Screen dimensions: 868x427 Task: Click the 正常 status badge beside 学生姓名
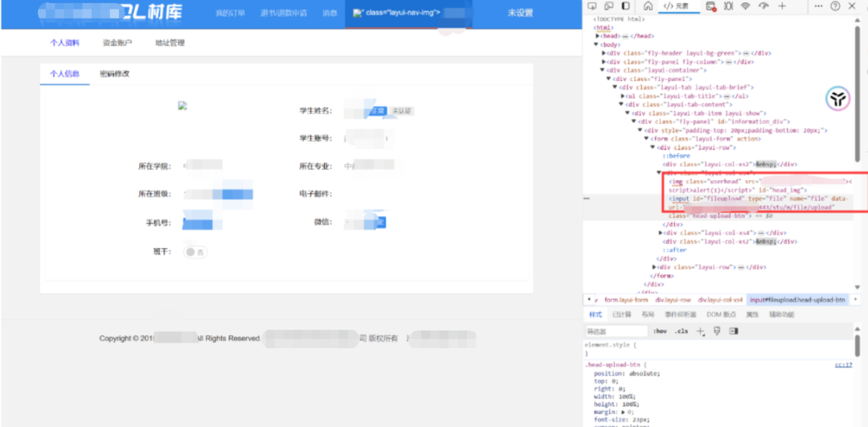tap(378, 111)
